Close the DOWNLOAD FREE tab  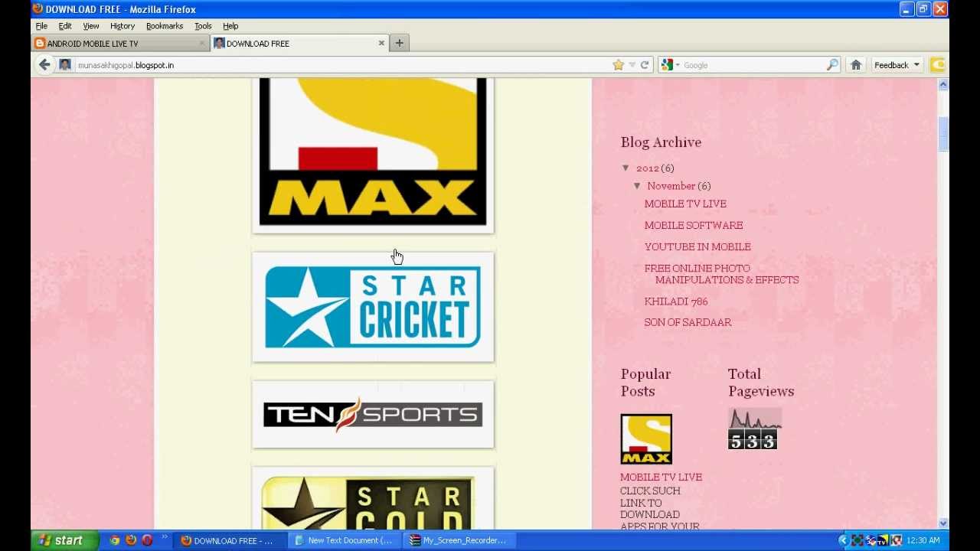click(381, 43)
